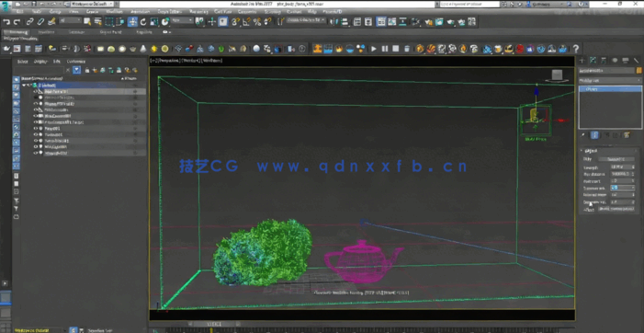The width and height of the screenshot is (644, 333).
Task: Open the Display menu in Scene Explorer
Action: (x=40, y=62)
